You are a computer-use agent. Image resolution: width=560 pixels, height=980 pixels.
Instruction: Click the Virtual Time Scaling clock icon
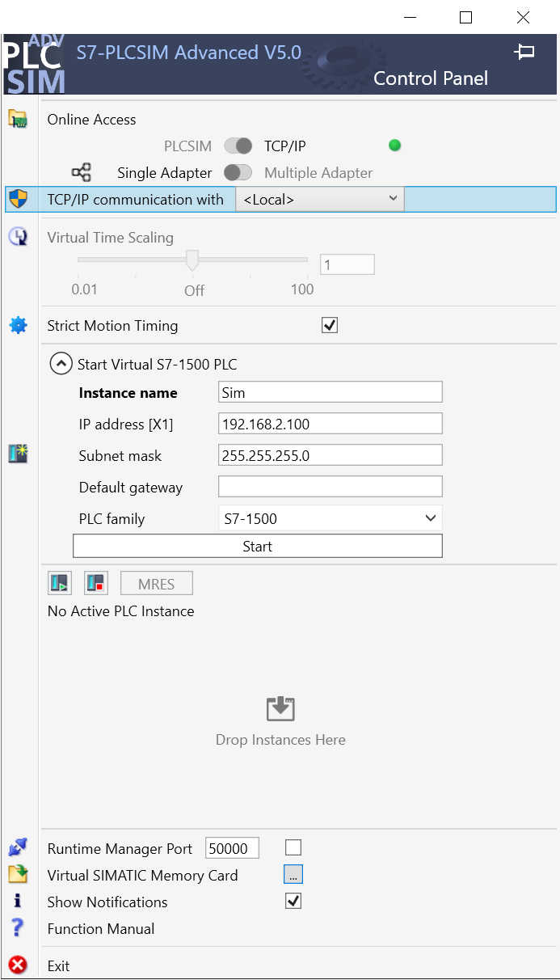pyautogui.click(x=18, y=237)
